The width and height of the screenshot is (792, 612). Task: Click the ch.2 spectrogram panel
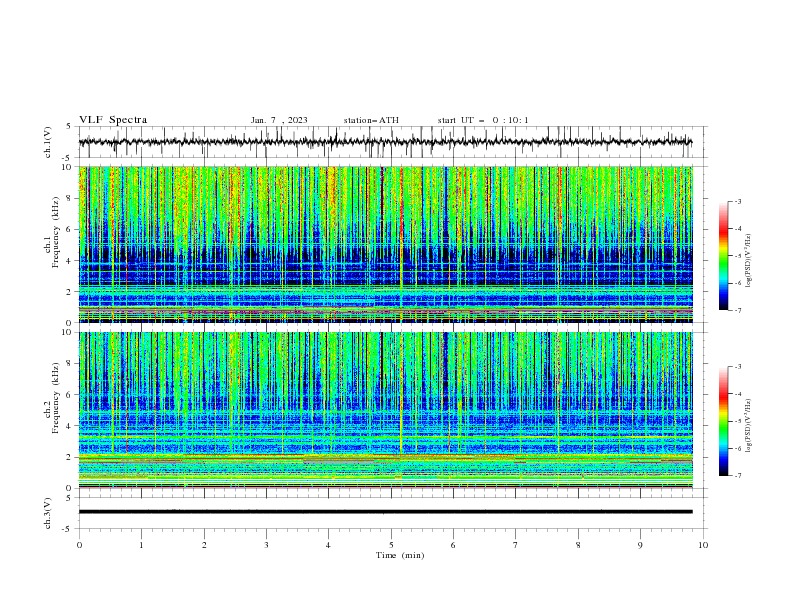click(386, 410)
